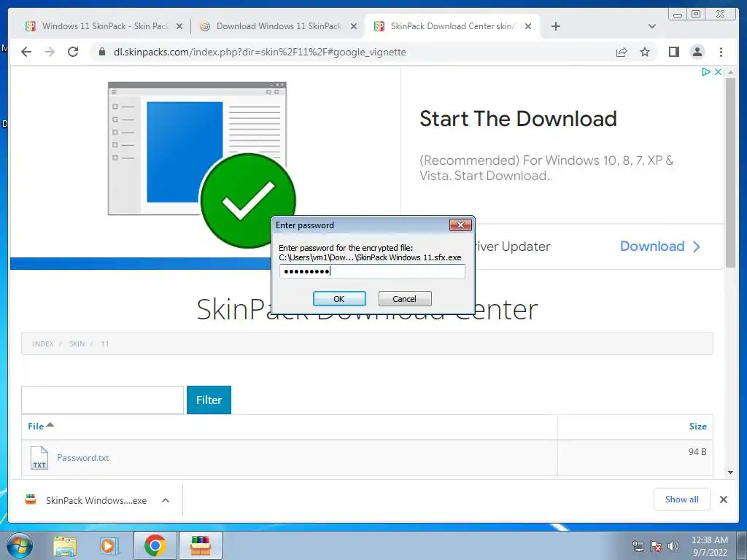Open Windows Media Player from taskbar
This screenshot has height=560, width=747.
click(109, 545)
